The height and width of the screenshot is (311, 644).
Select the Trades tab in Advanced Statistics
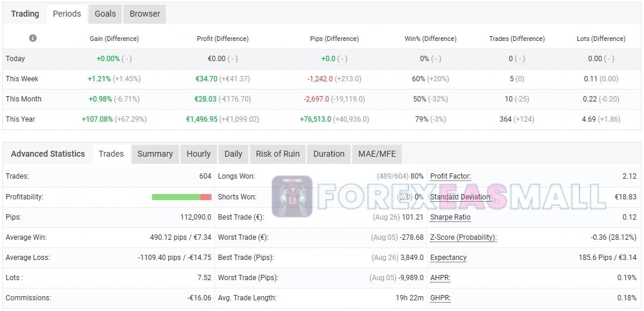click(x=111, y=154)
